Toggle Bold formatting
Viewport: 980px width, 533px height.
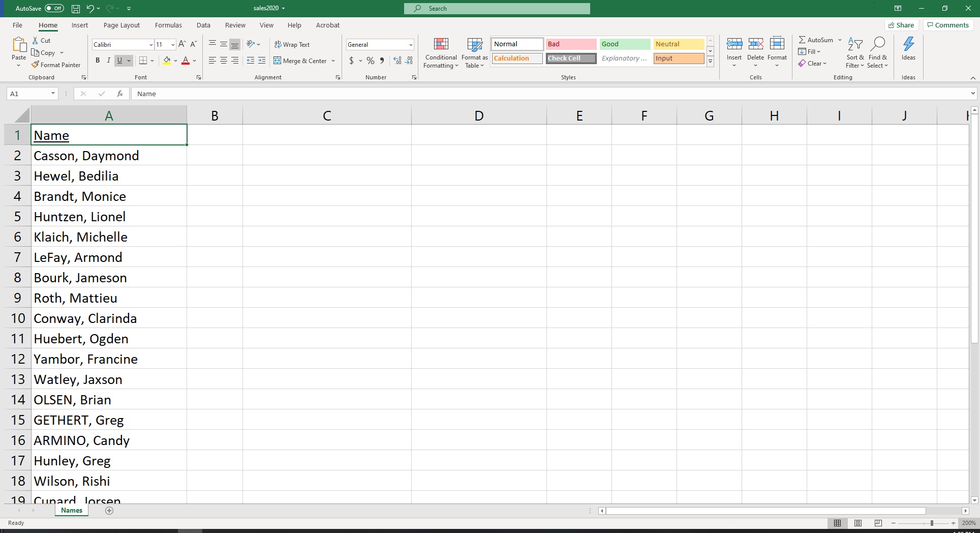[98, 61]
